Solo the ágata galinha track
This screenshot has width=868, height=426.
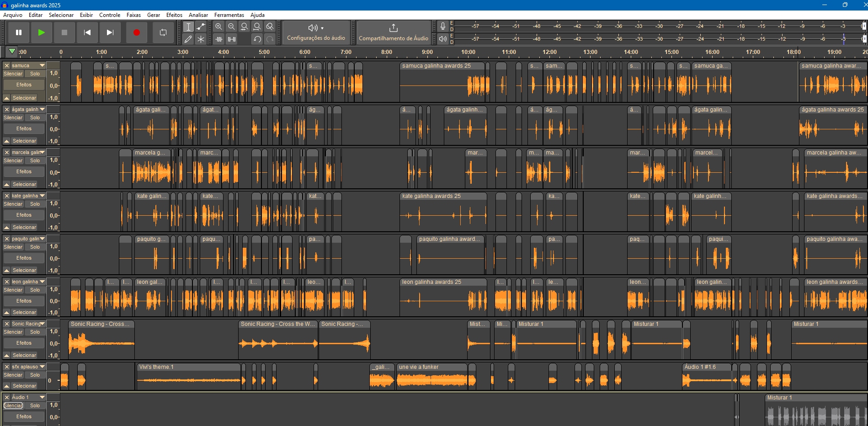35,117
